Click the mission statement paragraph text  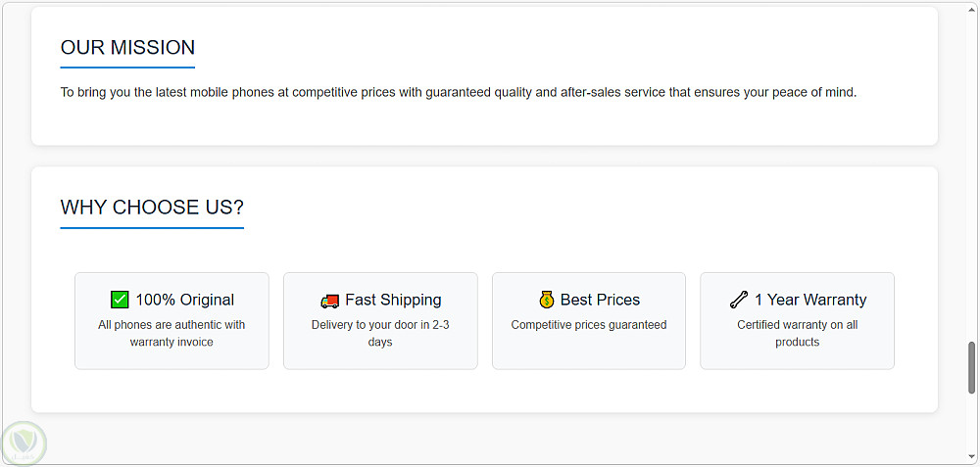point(459,93)
